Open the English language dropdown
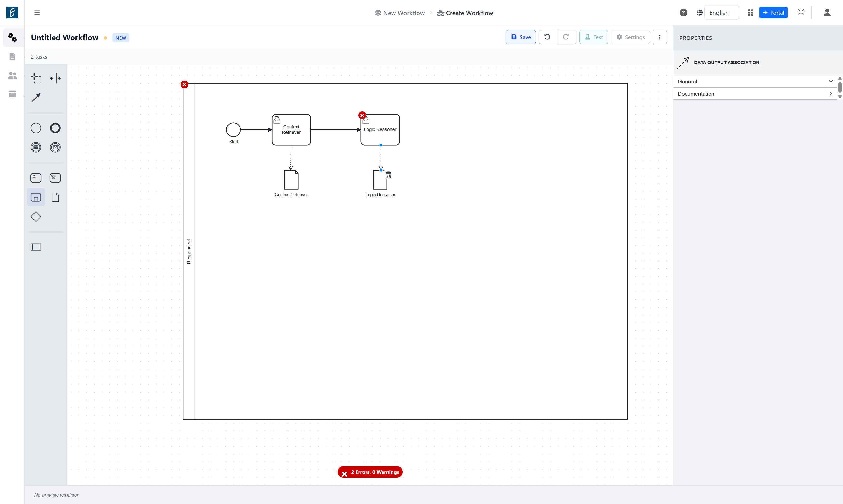This screenshot has height=504, width=843. pos(721,13)
